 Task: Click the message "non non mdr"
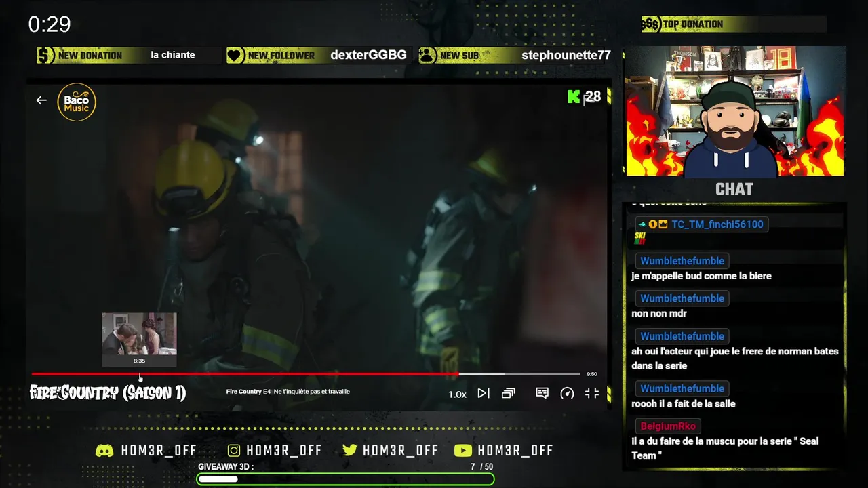tap(659, 314)
